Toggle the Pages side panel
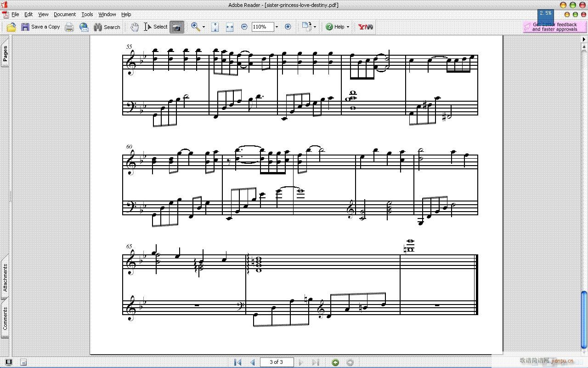 click(x=5, y=53)
